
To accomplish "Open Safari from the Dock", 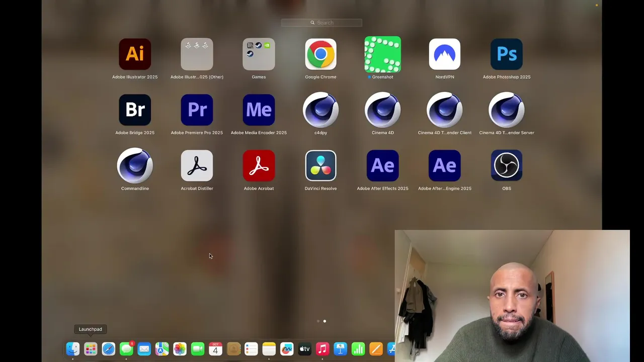I will 108,348.
